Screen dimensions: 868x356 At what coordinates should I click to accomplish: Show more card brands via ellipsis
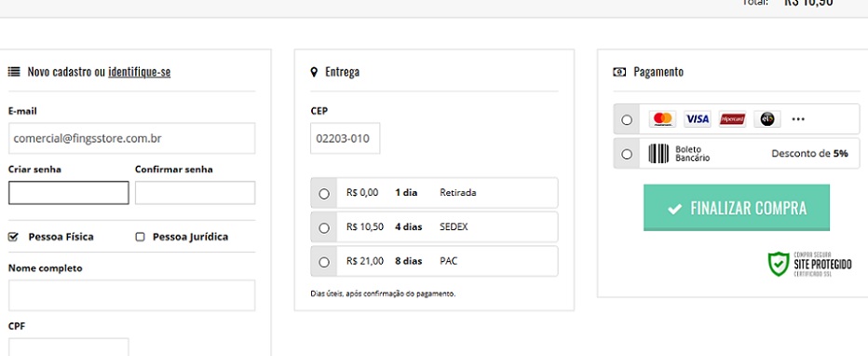tap(798, 119)
